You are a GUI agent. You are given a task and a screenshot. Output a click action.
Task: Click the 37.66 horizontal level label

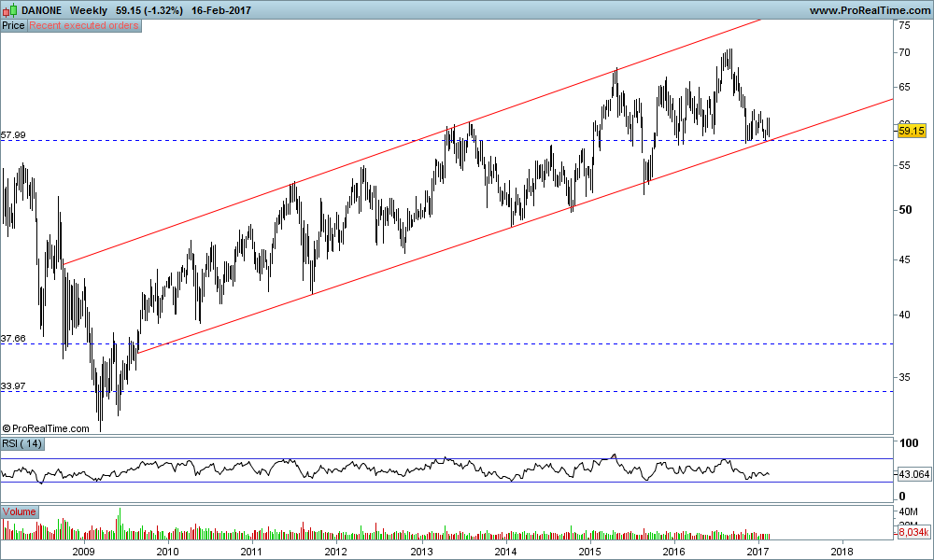tap(13, 339)
